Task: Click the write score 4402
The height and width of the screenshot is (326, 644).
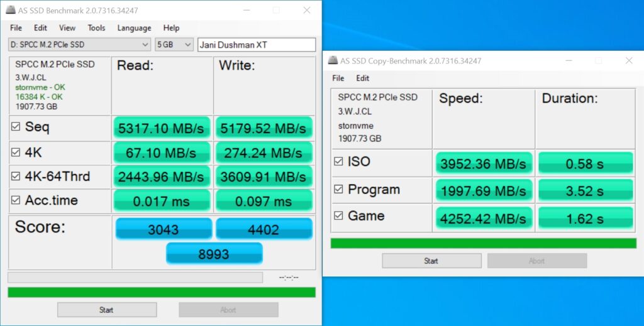Action: pos(264,229)
